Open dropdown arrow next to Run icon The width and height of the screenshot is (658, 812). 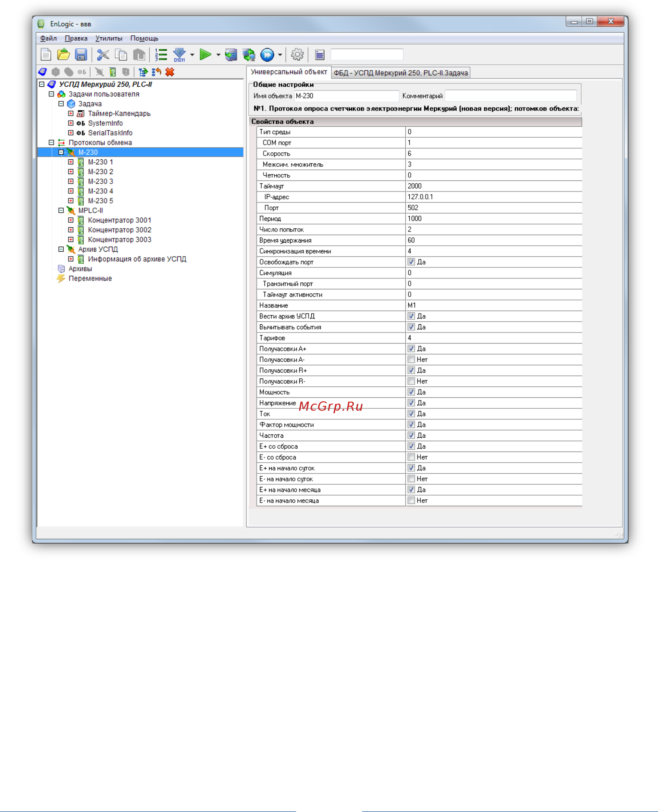218,55
